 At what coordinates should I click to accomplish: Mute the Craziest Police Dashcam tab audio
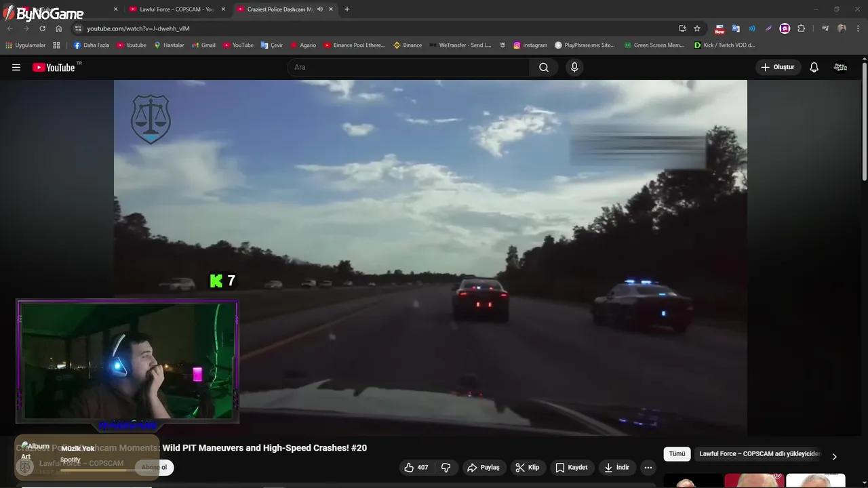319,9
